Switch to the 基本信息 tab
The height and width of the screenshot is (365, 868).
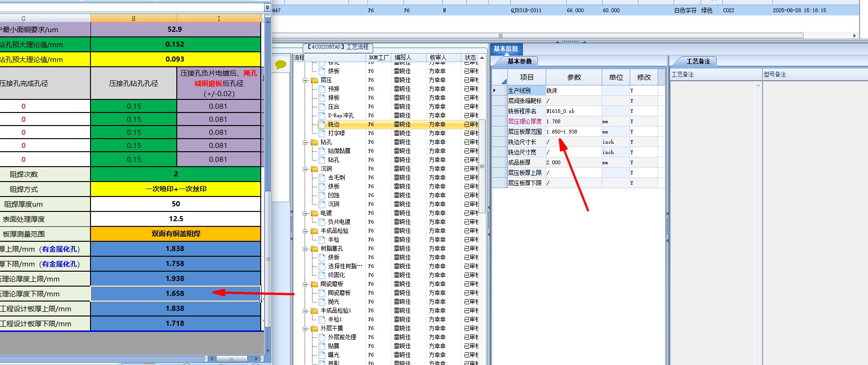(x=506, y=49)
